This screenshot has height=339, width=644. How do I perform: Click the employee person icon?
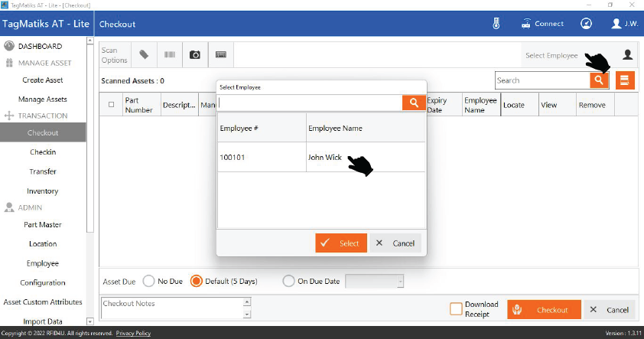pyautogui.click(x=627, y=55)
